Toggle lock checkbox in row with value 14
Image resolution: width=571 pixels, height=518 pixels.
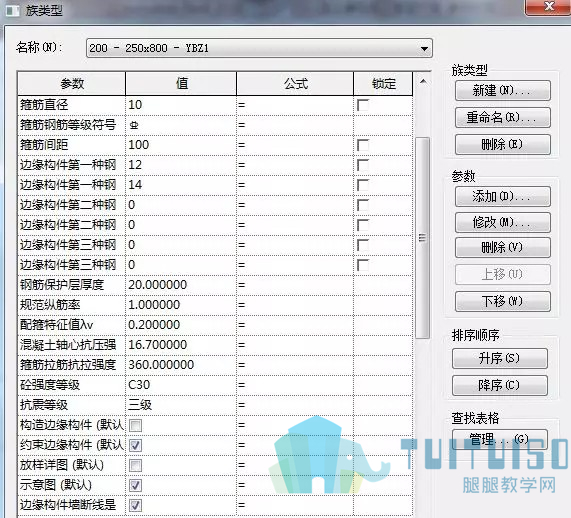click(x=363, y=185)
